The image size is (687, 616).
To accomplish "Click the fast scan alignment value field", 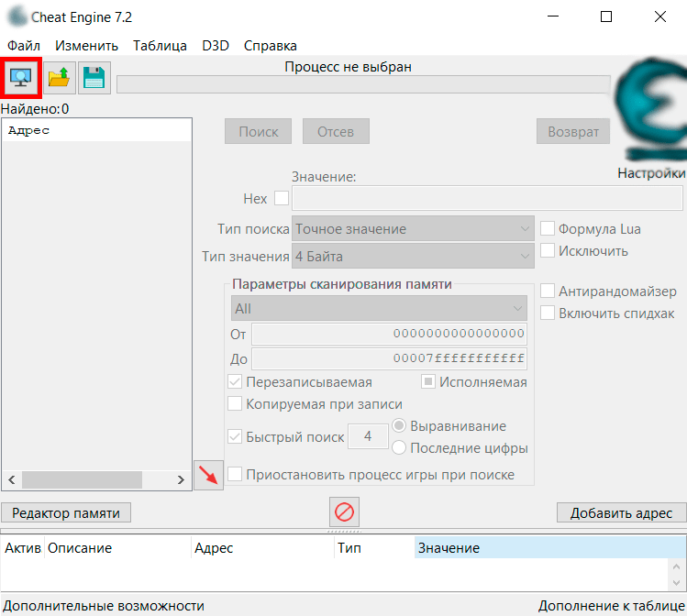I will (x=368, y=436).
